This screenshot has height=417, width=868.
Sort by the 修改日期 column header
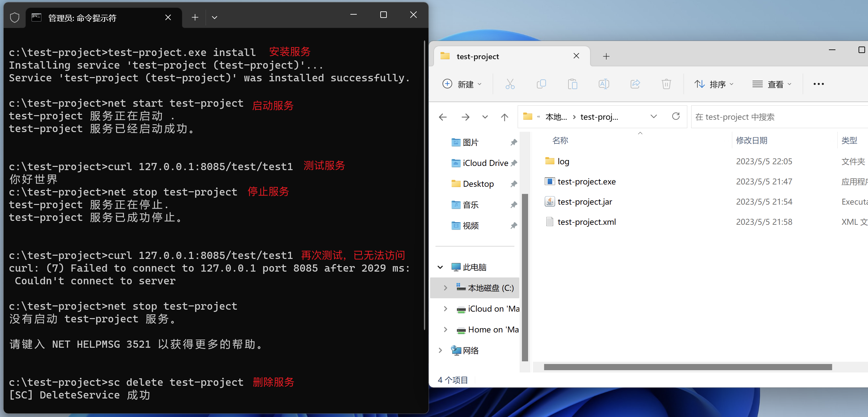tap(751, 140)
